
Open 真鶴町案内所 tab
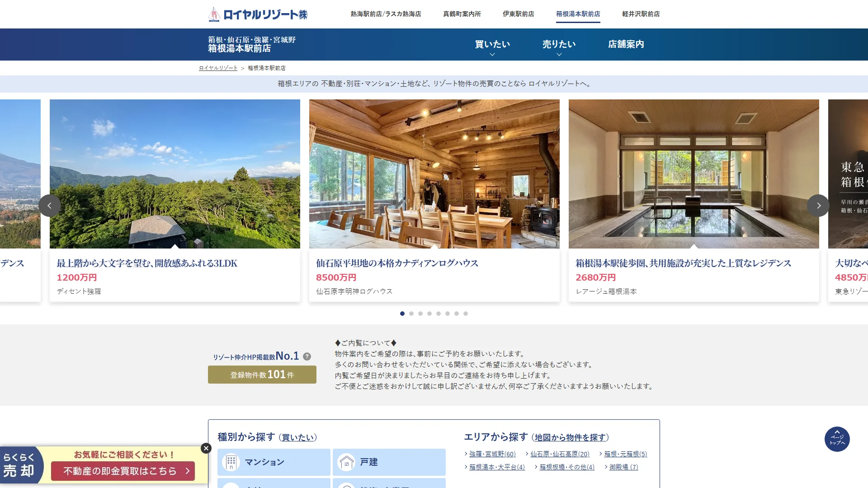pos(462,14)
